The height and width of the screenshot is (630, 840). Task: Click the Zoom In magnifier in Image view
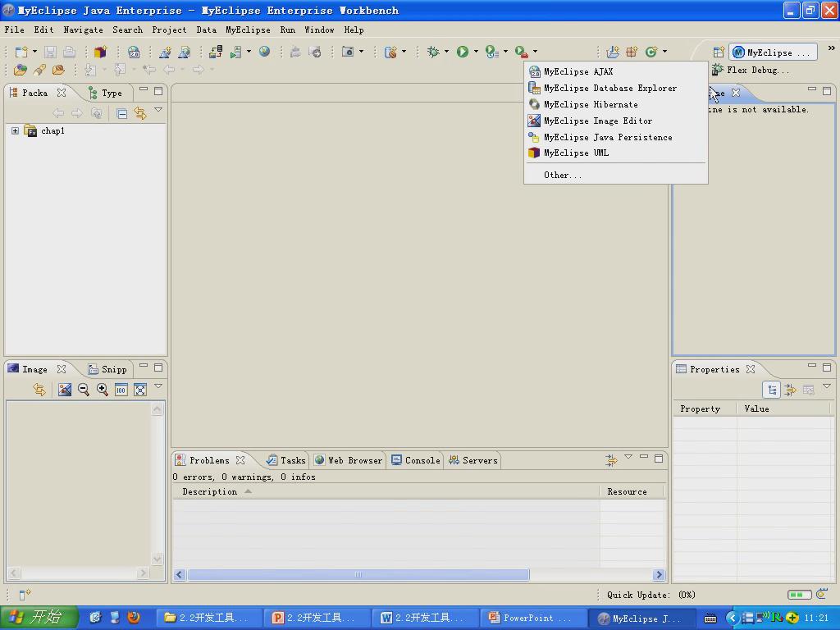(103, 390)
